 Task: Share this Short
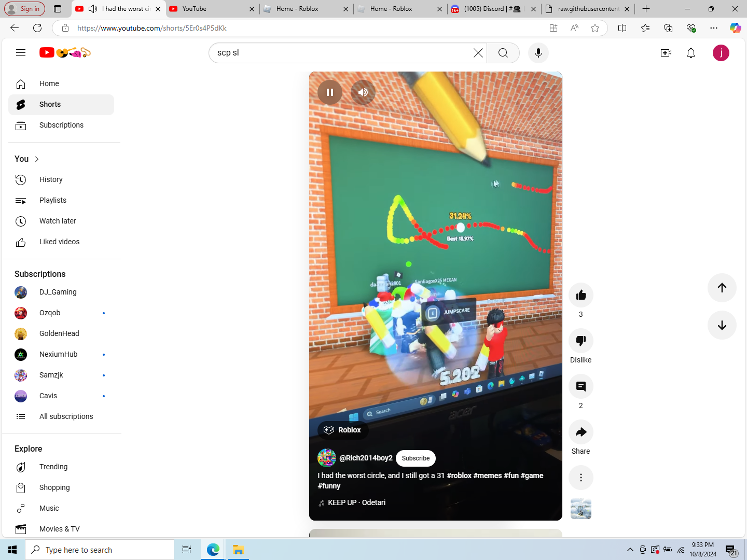coord(581,432)
